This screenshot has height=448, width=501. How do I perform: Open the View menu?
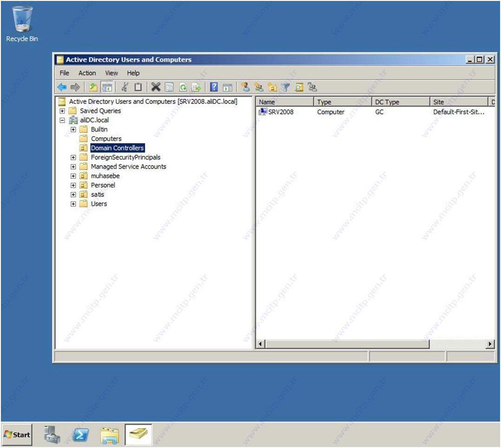coord(112,73)
